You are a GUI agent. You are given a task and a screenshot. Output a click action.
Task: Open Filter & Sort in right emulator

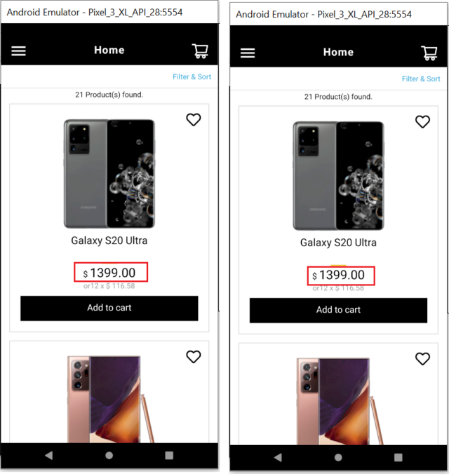click(x=421, y=79)
